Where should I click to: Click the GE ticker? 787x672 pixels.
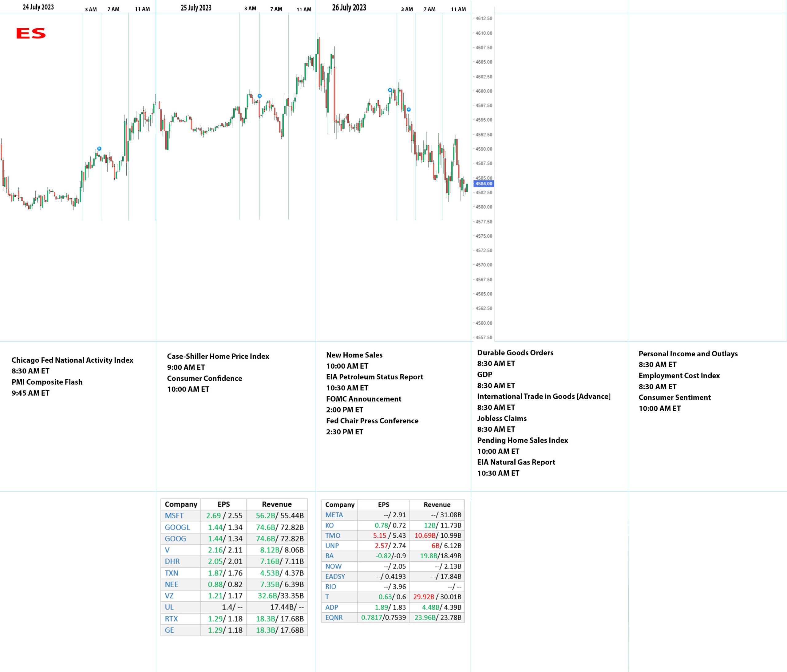click(x=169, y=630)
